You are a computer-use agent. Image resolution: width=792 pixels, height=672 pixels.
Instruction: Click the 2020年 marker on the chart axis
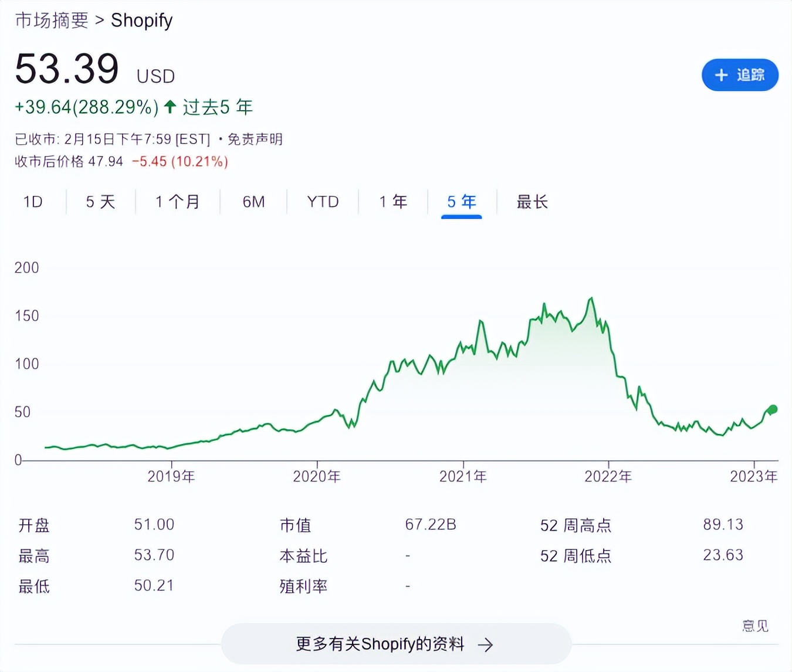[x=317, y=476]
